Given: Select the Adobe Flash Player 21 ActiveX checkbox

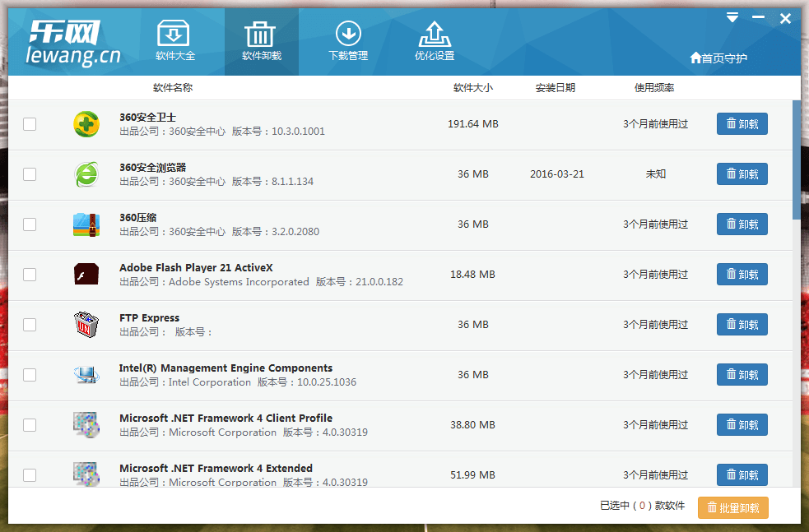Looking at the screenshot, I should pyautogui.click(x=30, y=275).
